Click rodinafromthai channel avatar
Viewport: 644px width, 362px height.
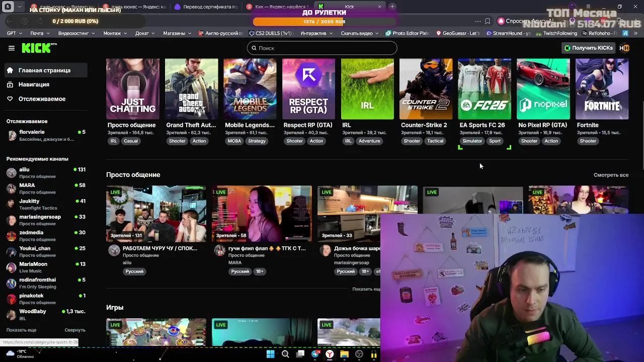(x=12, y=283)
